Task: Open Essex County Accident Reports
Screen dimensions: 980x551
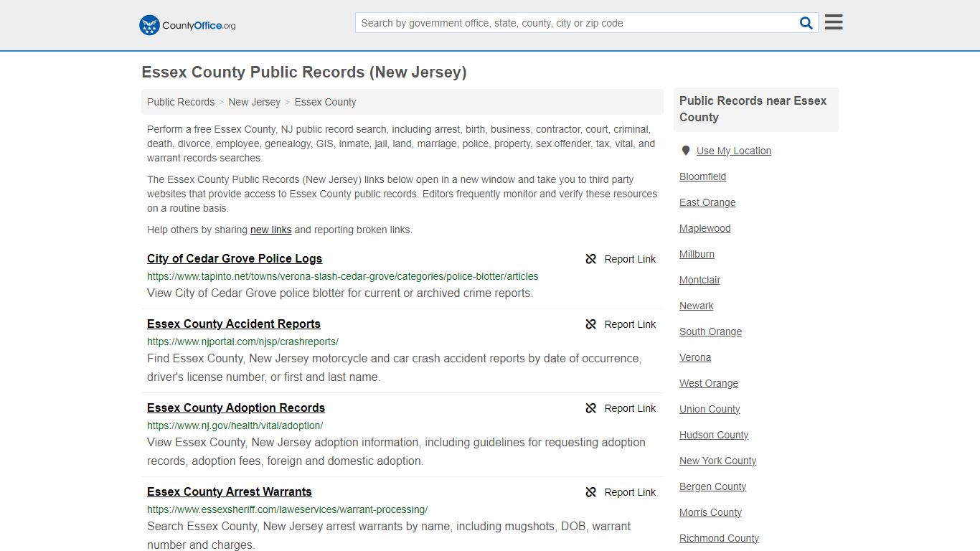Action: 234,324
